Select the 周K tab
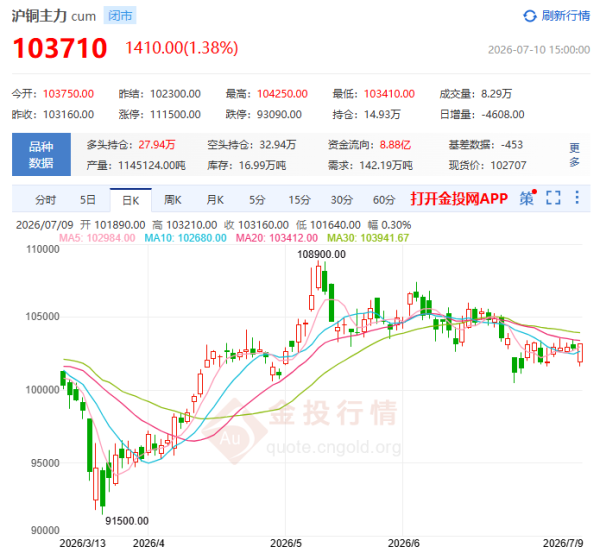Viewport: 600px width, 547px height. (173, 200)
